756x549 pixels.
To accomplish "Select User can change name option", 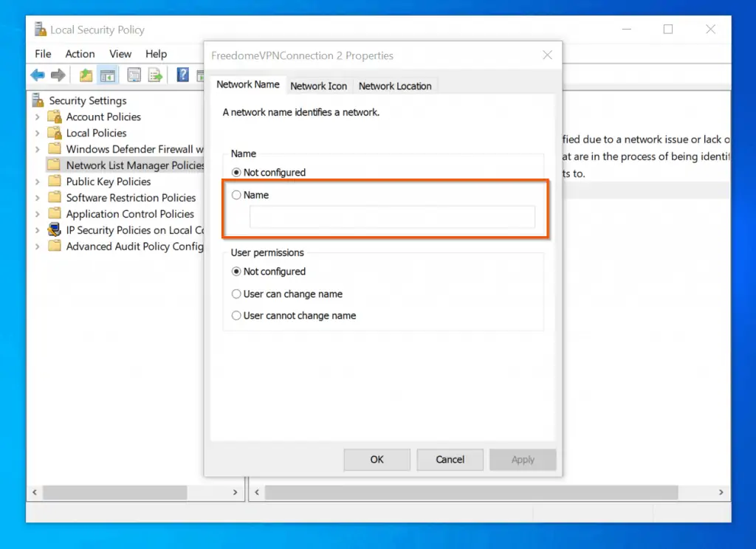I will [x=237, y=294].
